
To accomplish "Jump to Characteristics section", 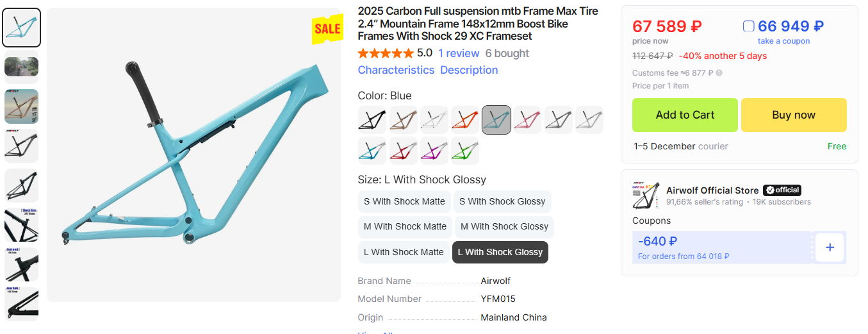I will pos(396,70).
